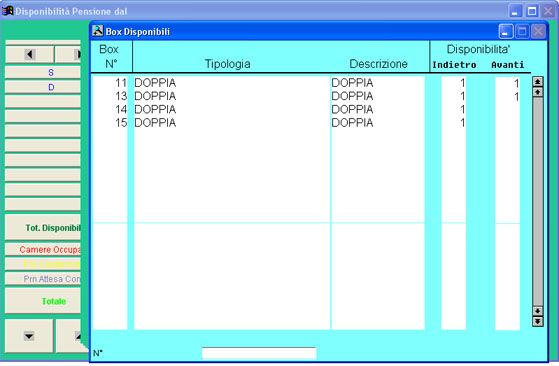Click Avanti value 1 in box 13 row
The height and width of the screenshot is (366, 559).
click(516, 97)
